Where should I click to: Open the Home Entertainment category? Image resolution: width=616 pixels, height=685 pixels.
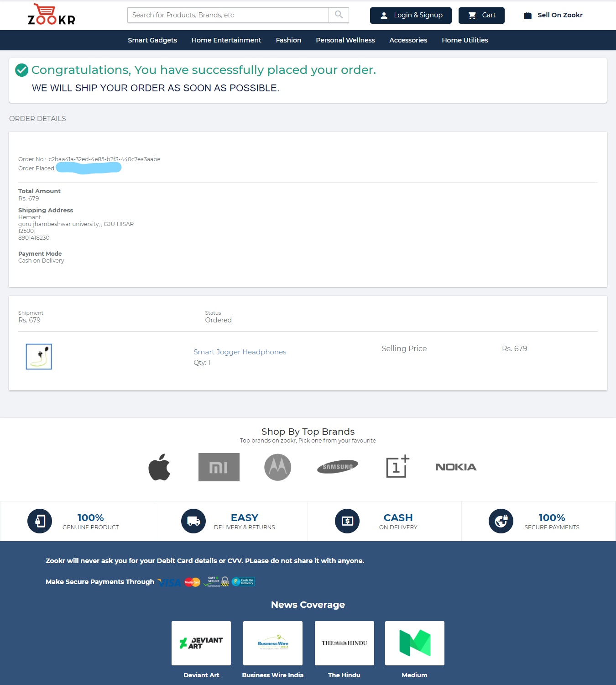coord(226,40)
